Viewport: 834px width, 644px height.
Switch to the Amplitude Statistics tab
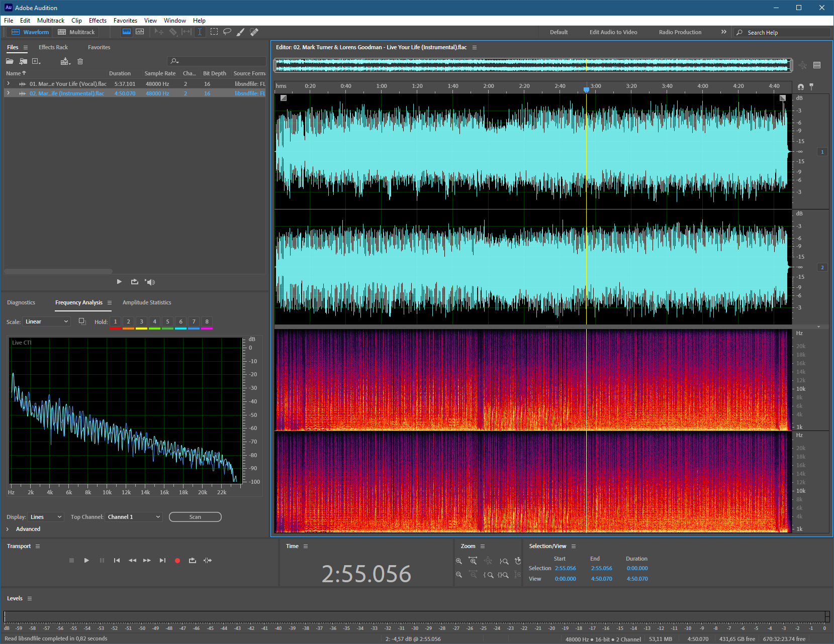[147, 302]
